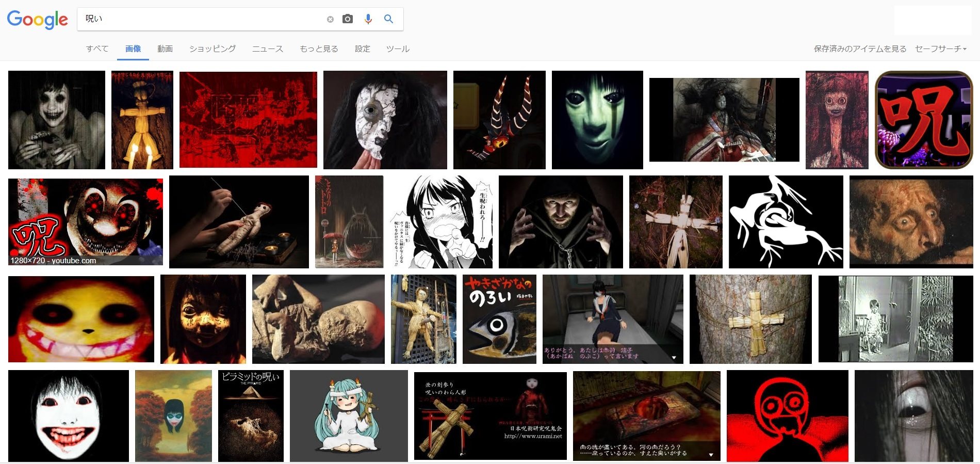Image resolution: width=980 pixels, height=464 pixels.
Task: Click inside the search input field
Action: click(201, 19)
